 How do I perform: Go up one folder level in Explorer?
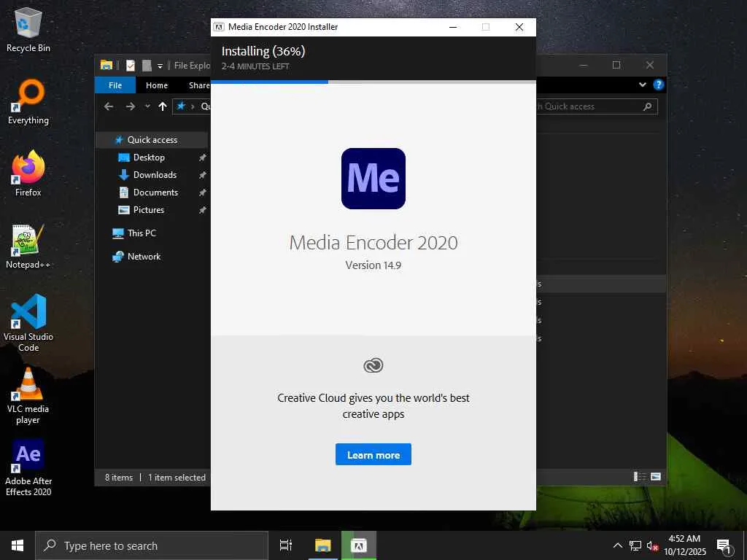click(163, 106)
